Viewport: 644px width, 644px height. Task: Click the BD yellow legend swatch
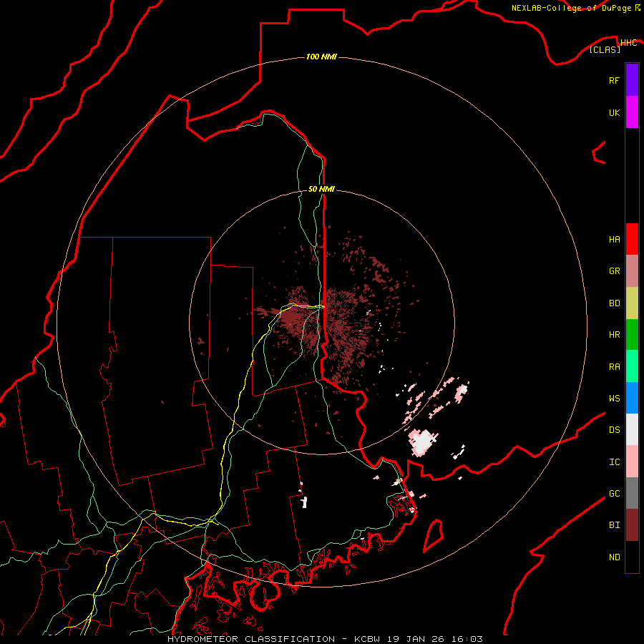click(x=632, y=303)
